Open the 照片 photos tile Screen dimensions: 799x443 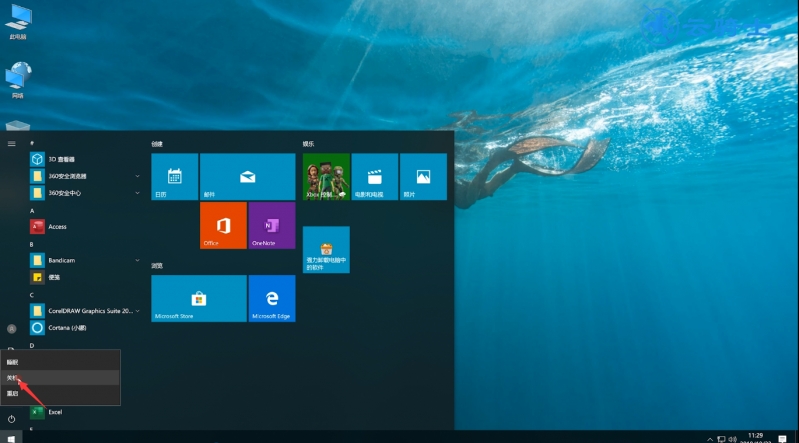[x=423, y=176]
